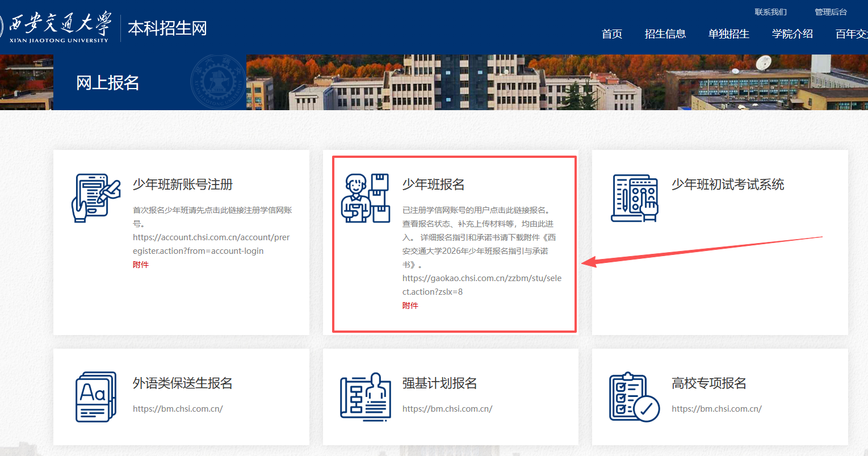This screenshot has height=456, width=868.
Task: Click the 高校专项报名 title link
Action: pos(709,383)
